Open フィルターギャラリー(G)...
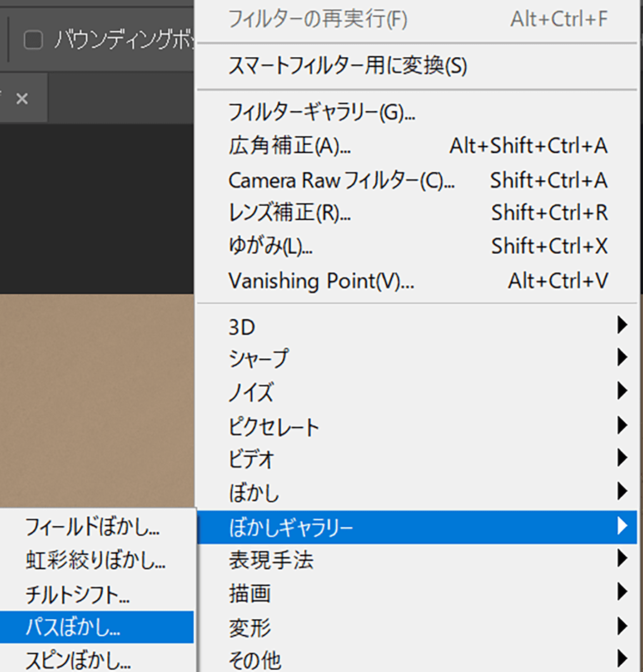Image resolution: width=643 pixels, height=672 pixels. click(x=417, y=113)
